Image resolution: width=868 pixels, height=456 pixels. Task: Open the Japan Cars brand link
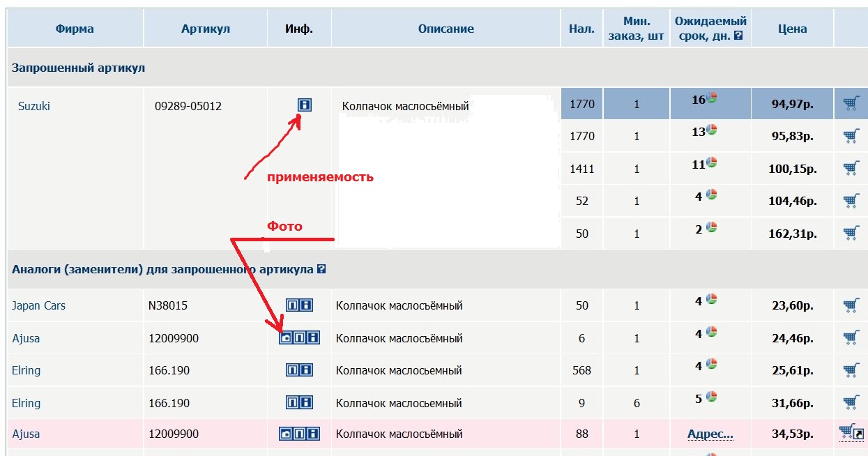coord(39,305)
